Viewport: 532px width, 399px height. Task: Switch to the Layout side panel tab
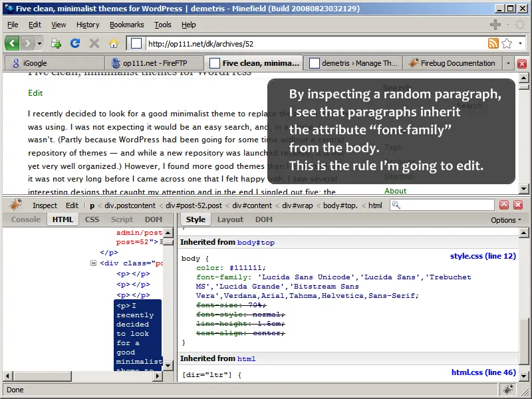pos(230,219)
